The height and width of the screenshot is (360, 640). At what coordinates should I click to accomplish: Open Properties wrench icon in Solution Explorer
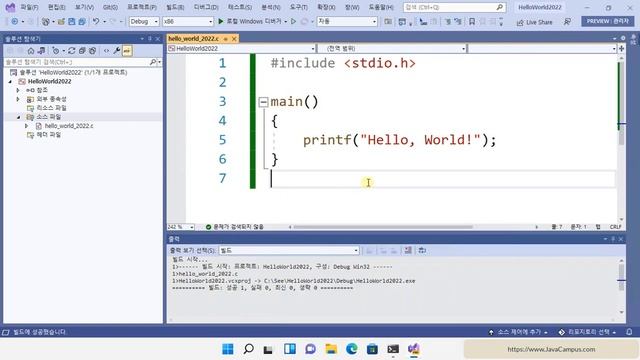coord(117,51)
